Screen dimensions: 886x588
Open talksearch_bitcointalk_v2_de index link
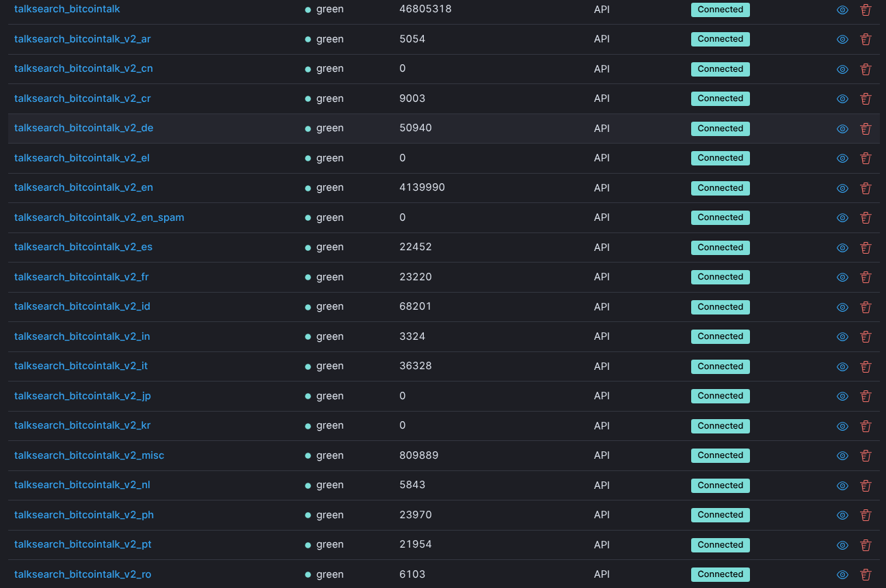click(84, 128)
